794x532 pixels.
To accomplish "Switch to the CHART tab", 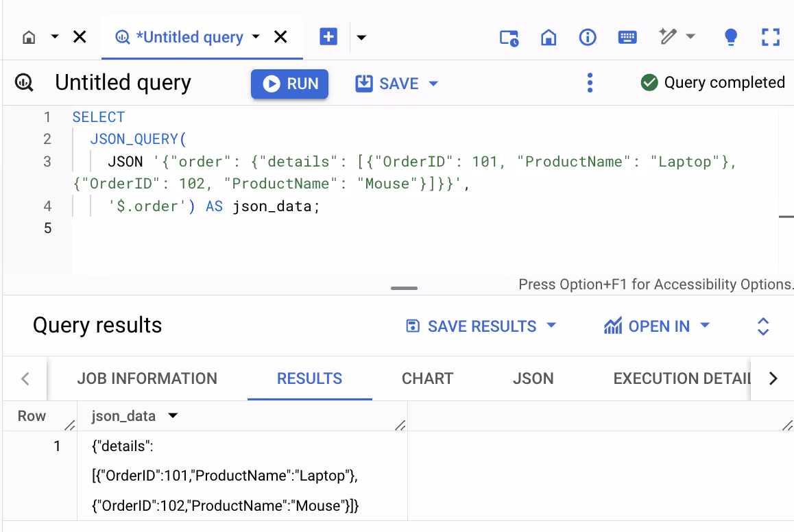I will click(x=427, y=378).
